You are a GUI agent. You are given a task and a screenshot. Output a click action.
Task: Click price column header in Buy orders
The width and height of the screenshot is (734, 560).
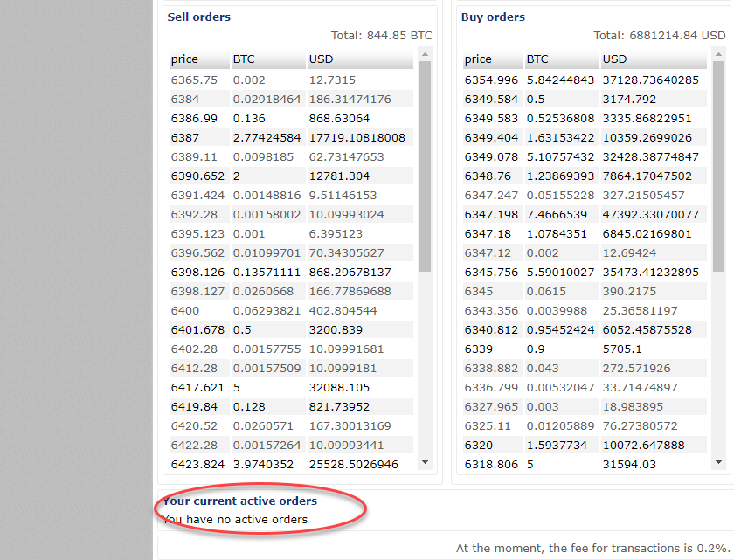coord(493,59)
